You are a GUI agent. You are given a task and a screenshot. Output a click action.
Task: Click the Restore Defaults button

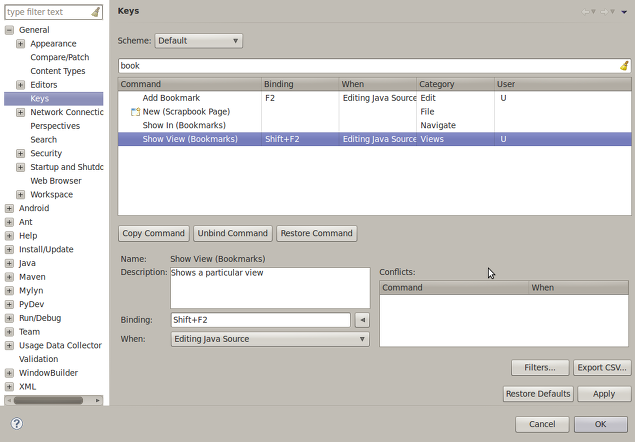[x=538, y=394]
